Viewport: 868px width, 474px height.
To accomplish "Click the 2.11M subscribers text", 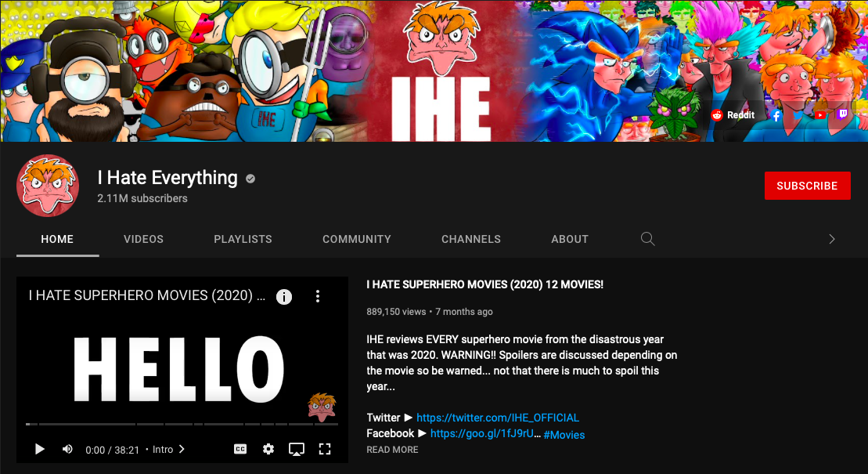I will pos(142,198).
